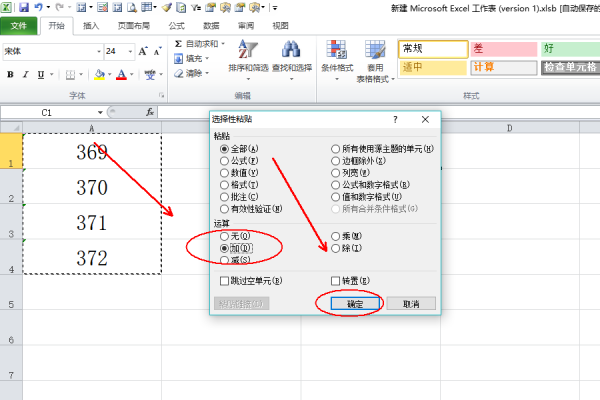Open the customize quick access toolbar dropdown
The width and height of the screenshot is (600, 400).
click(275, 7)
